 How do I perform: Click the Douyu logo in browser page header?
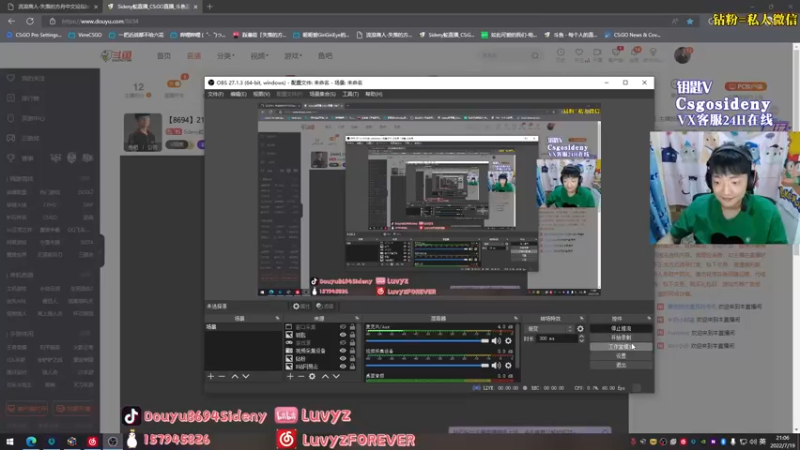pyautogui.click(x=117, y=56)
